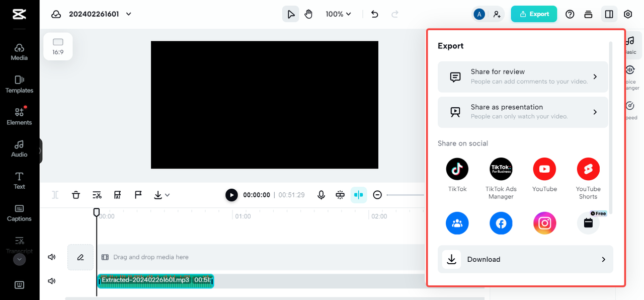Open the stacked layers icon in top bar
The height and width of the screenshot is (300, 644).
(x=588, y=14)
